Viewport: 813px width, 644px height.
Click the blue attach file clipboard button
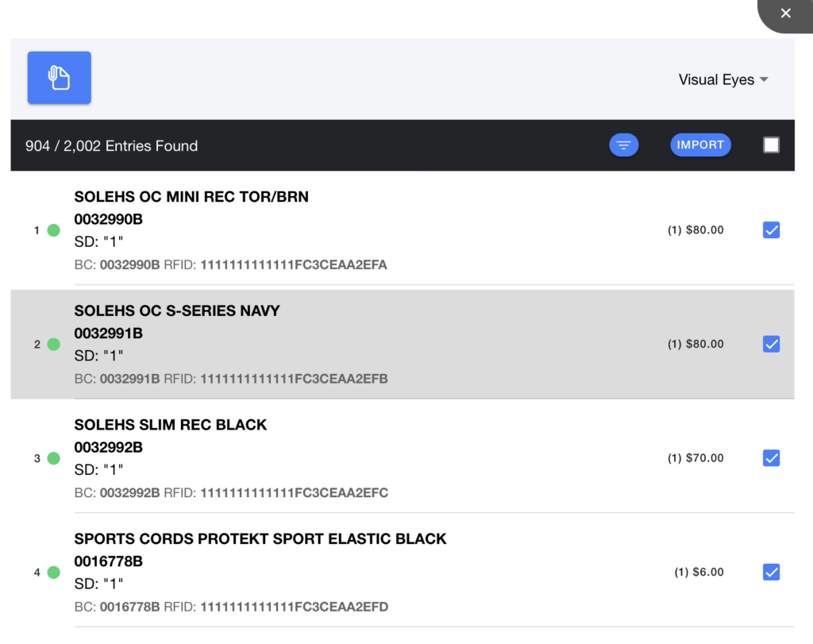(x=59, y=78)
